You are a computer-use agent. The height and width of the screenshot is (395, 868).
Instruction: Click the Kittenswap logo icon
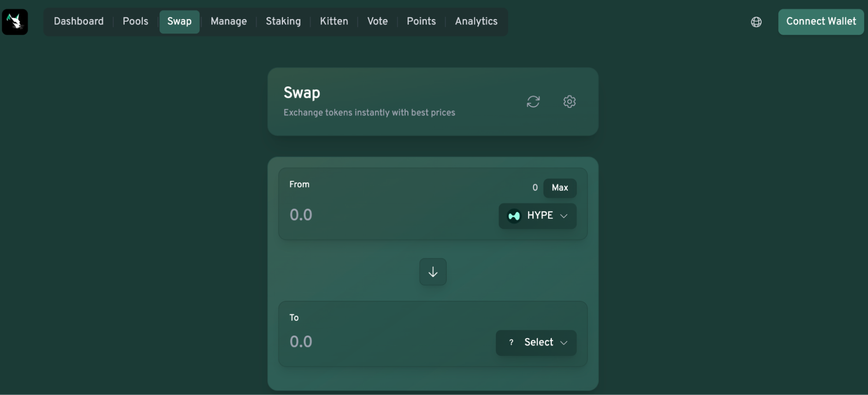tap(15, 22)
